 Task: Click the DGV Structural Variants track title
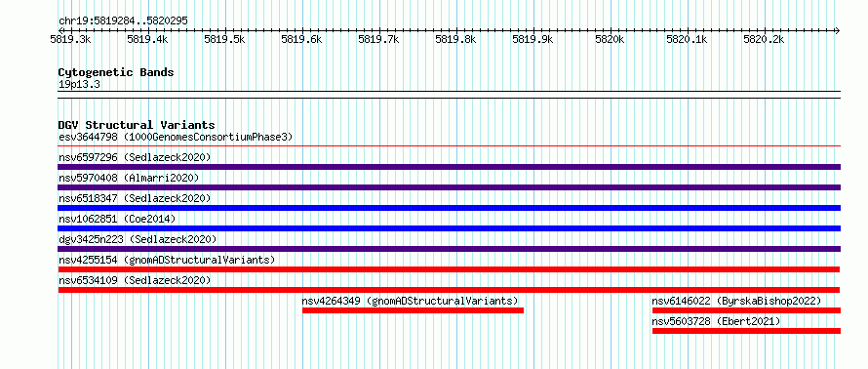pos(137,125)
